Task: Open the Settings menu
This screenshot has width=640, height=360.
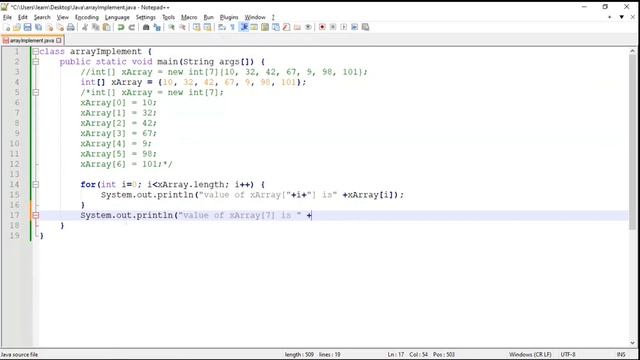Action: [145, 17]
